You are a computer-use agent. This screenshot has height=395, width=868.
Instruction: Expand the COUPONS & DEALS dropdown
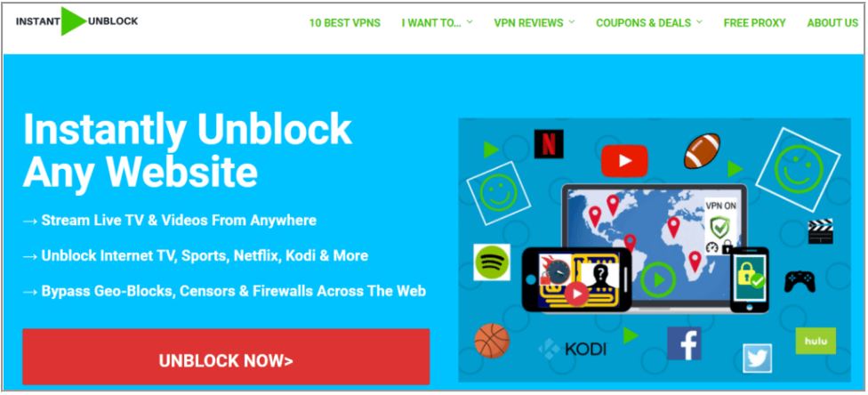(649, 23)
